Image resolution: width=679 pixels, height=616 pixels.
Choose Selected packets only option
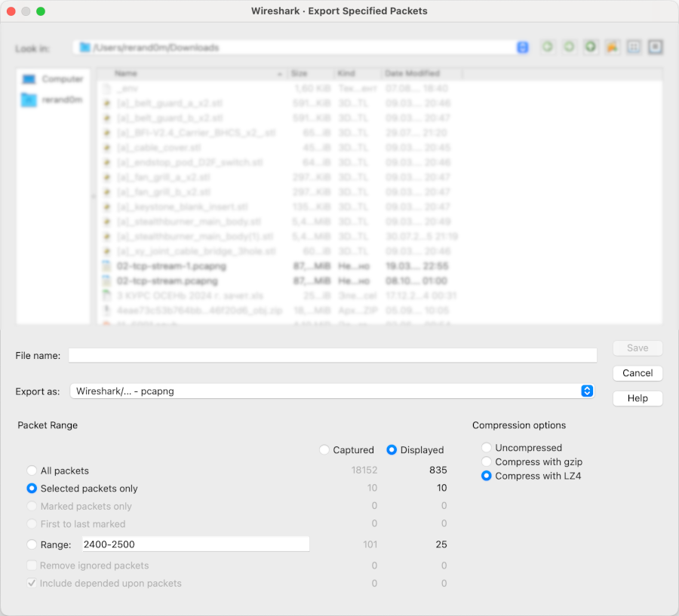pyautogui.click(x=32, y=489)
